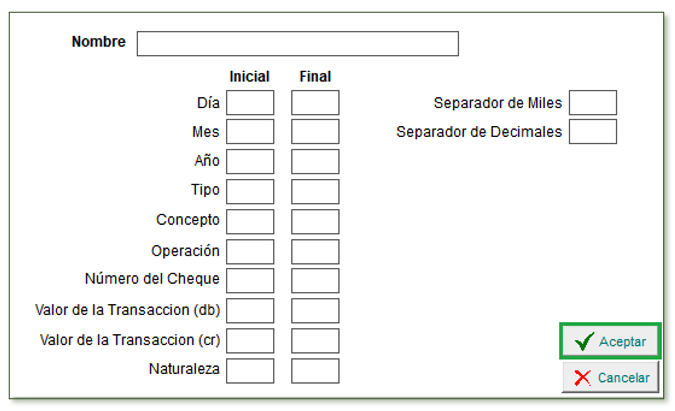Click the Día Final field
The image size is (675, 411).
pyautogui.click(x=315, y=103)
